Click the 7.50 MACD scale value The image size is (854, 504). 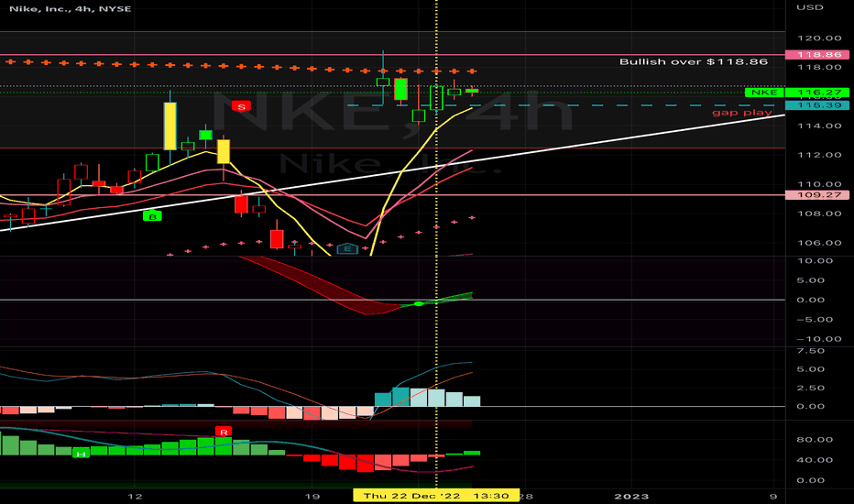(x=810, y=351)
